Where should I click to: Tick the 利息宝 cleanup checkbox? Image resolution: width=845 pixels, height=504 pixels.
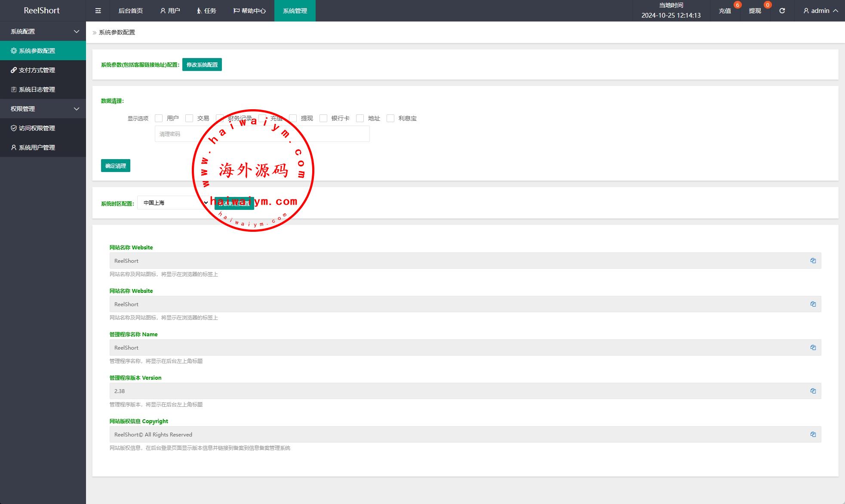(390, 118)
